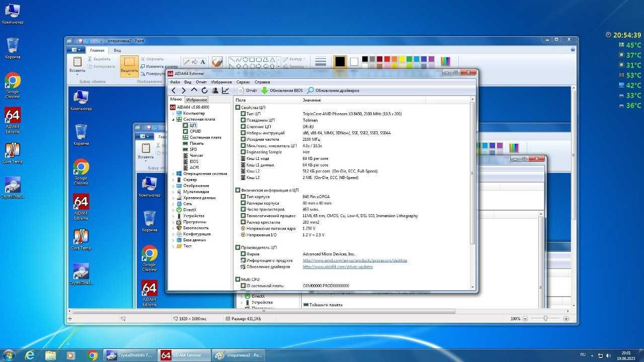Open the graph chart toolbar icon in AIDA64
The width and height of the screenshot is (644, 362).
point(225,90)
